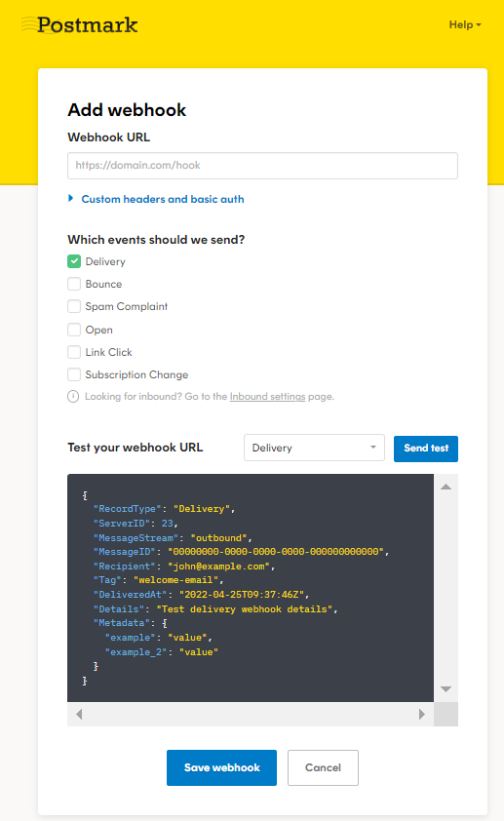Uncheck the Delivery event checkbox

74,261
